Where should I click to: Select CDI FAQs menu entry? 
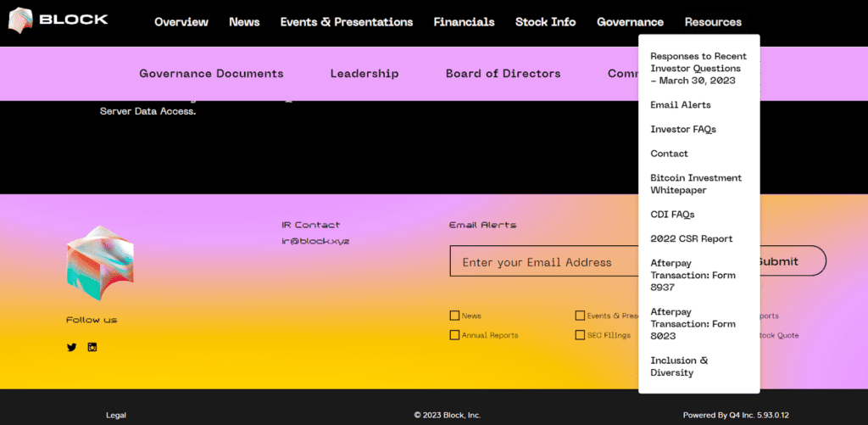click(672, 214)
